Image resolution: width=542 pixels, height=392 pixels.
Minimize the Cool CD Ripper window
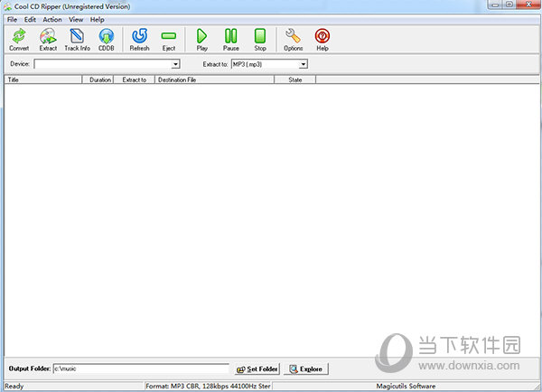click(495, 5)
